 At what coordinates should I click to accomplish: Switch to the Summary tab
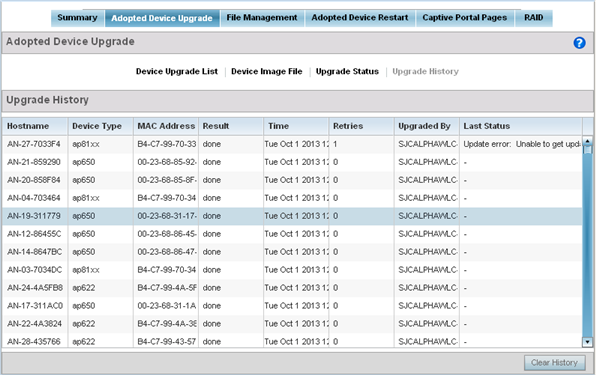pyautogui.click(x=78, y=18)
